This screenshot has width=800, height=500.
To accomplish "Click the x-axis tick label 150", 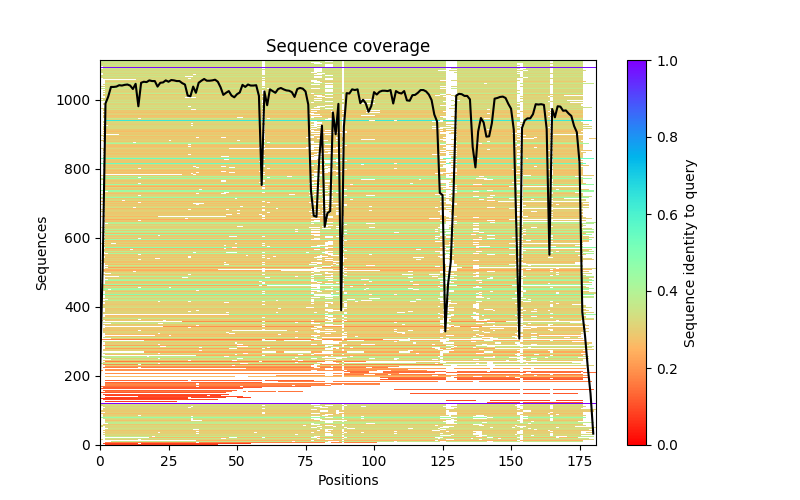I will [x=511, y=461].
